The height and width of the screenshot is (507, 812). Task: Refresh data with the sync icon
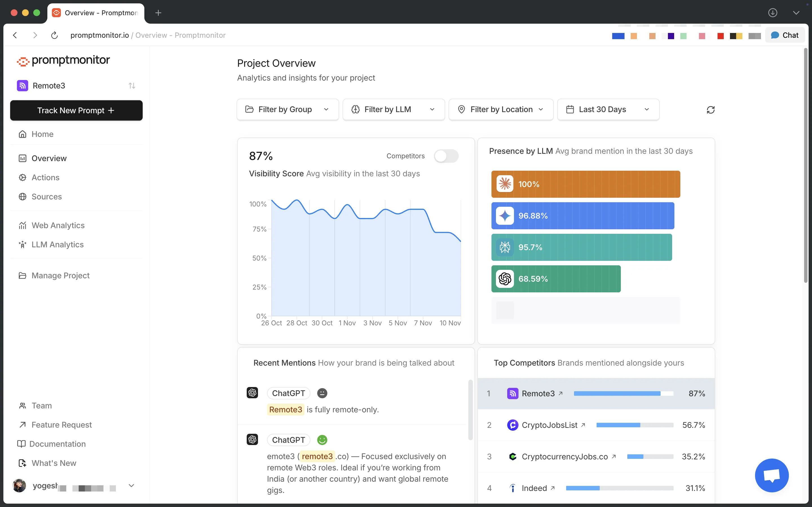(x=711, y=110)
